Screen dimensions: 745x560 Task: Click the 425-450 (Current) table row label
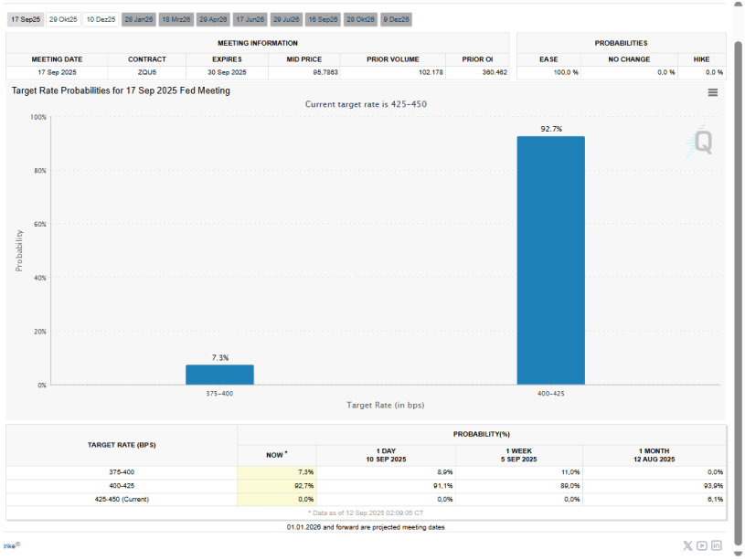[x=122, y=500]
